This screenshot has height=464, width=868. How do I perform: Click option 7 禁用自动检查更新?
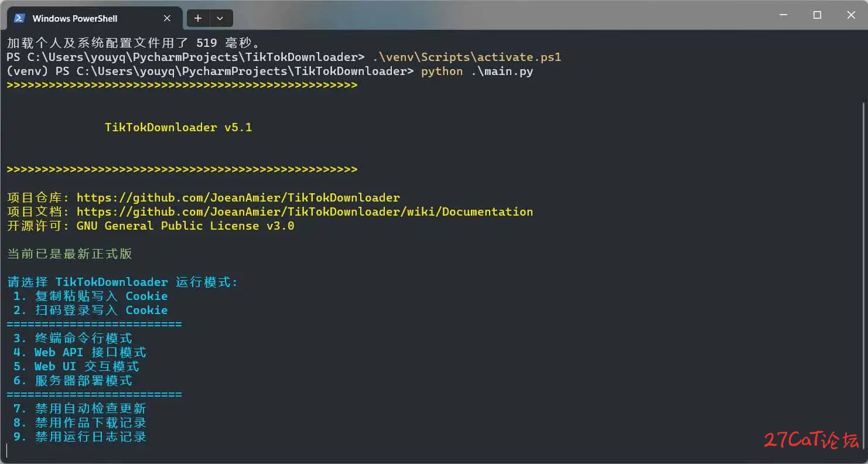[80, 408]
